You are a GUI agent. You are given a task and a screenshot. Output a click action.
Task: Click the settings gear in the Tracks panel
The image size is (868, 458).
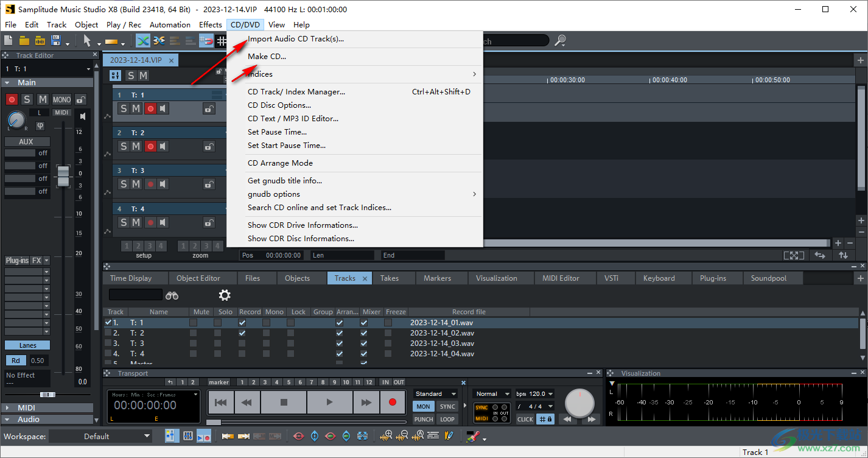coord(224,295)
